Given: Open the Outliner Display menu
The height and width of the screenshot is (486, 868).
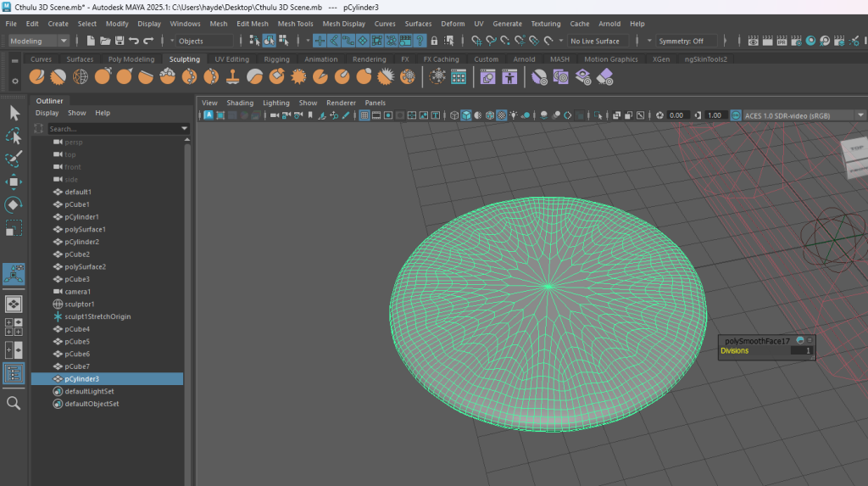Looking at the screenshot, I should tap(47, 113).
